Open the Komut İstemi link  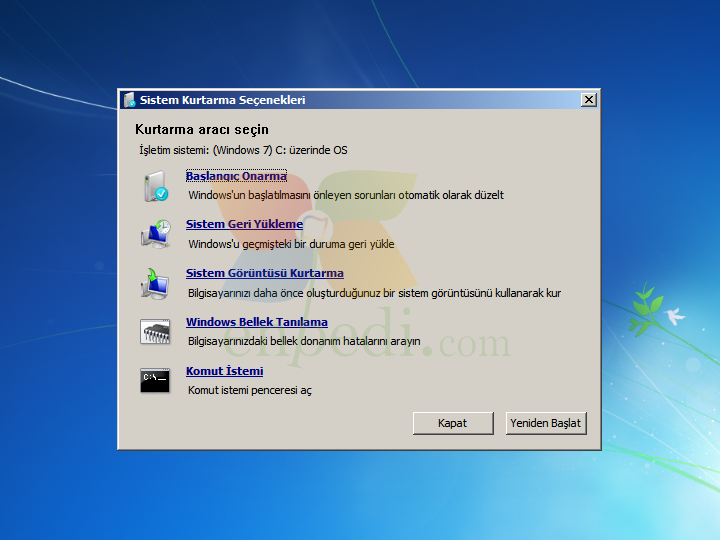tap(225, 371)
